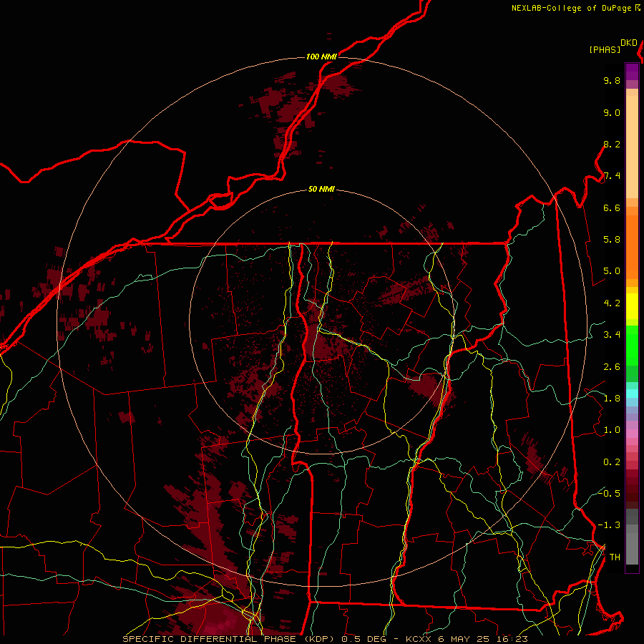Viewport: 644px width, 644px height.
Task: Select the DKD legend header text
Action: pos(629,43)
